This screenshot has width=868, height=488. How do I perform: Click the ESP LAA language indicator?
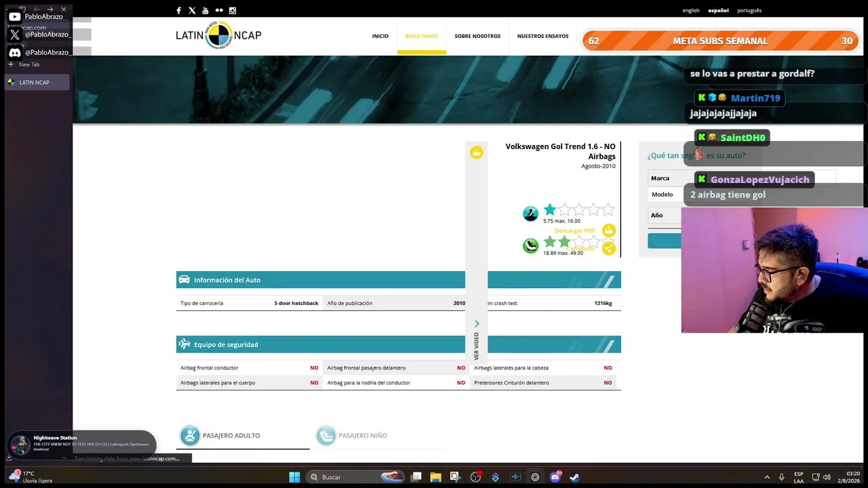(799, 477)
